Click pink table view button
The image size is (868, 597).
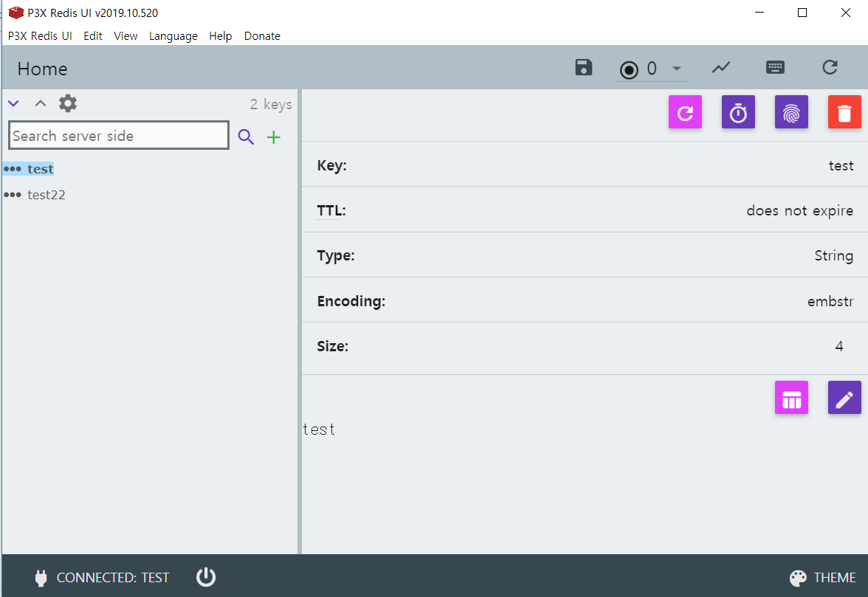[791, 398]
